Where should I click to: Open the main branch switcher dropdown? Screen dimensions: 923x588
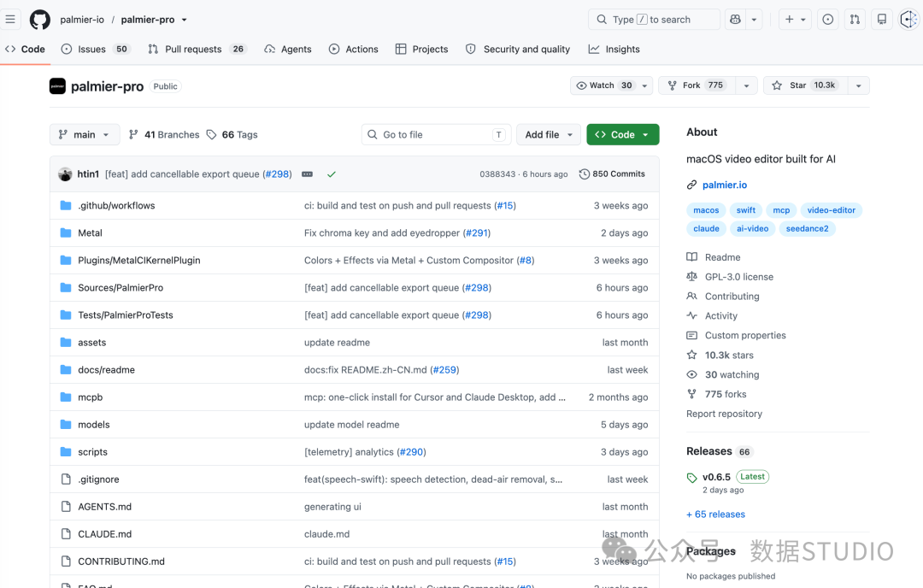point(85,135)
